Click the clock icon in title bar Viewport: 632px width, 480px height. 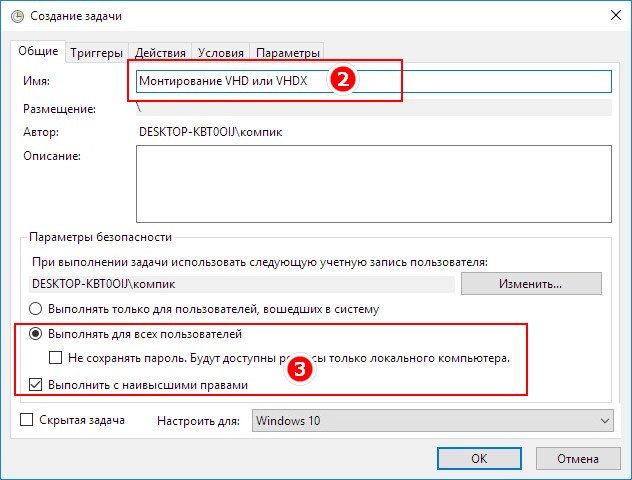point(17,16)
